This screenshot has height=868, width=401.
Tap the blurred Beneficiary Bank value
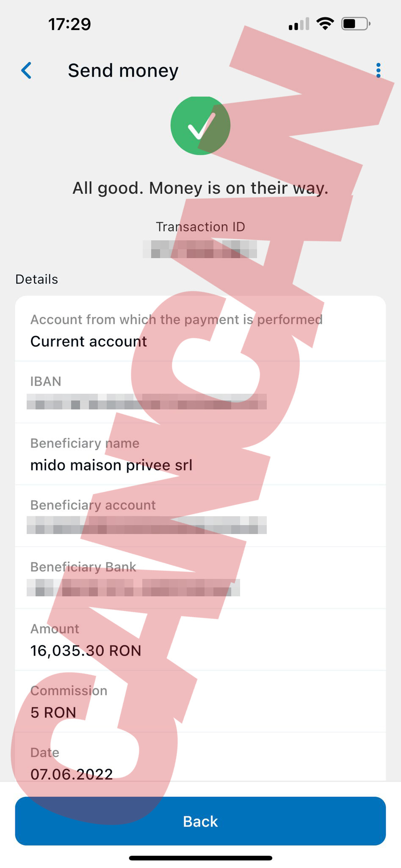pyautogui.click(x=133, y=587)
